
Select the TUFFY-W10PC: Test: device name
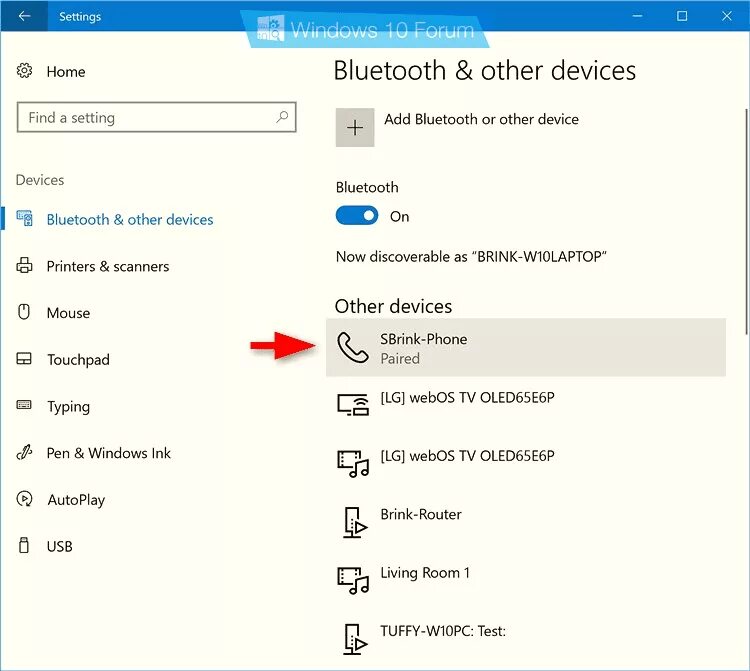[443, 631]
